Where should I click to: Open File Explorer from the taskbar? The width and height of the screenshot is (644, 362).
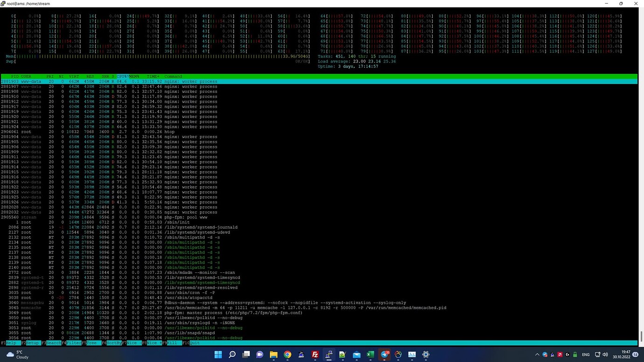(273, 355)
